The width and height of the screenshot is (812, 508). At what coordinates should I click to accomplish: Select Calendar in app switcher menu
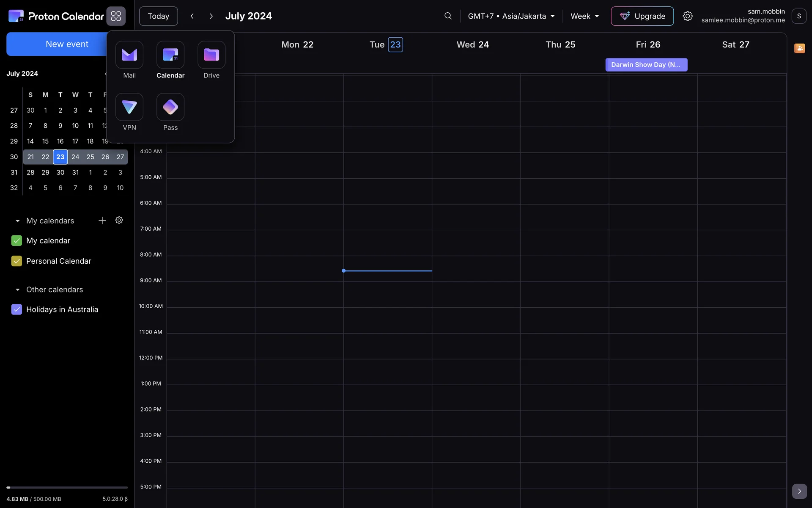(170, 55)
